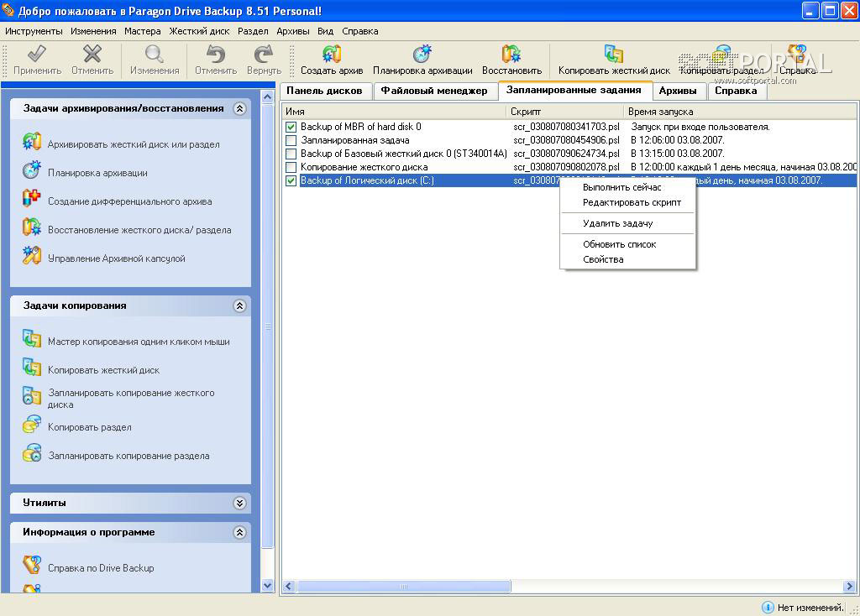Sort by Время запуска column header

(x=741, y=112)
